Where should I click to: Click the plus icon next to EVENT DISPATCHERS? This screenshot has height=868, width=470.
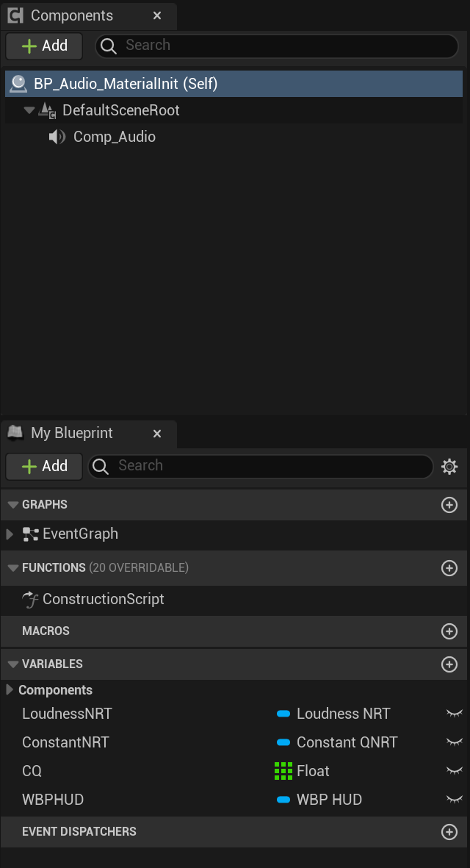[x=449, y=831]
